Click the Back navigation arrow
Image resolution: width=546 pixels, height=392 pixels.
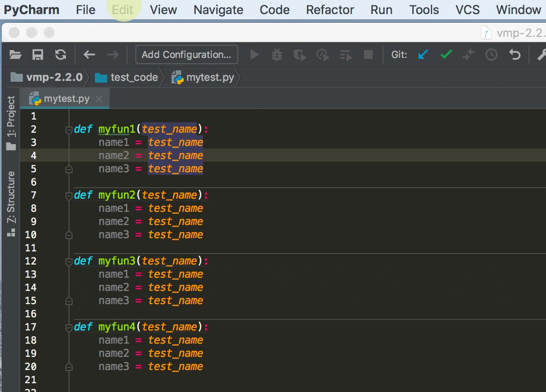coord(89,54)
